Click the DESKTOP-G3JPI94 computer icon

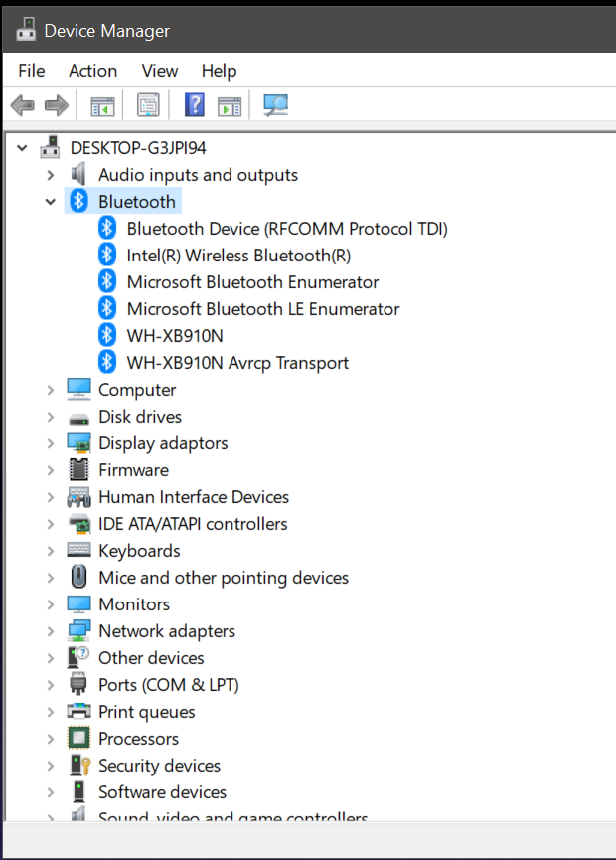[50, 147]
